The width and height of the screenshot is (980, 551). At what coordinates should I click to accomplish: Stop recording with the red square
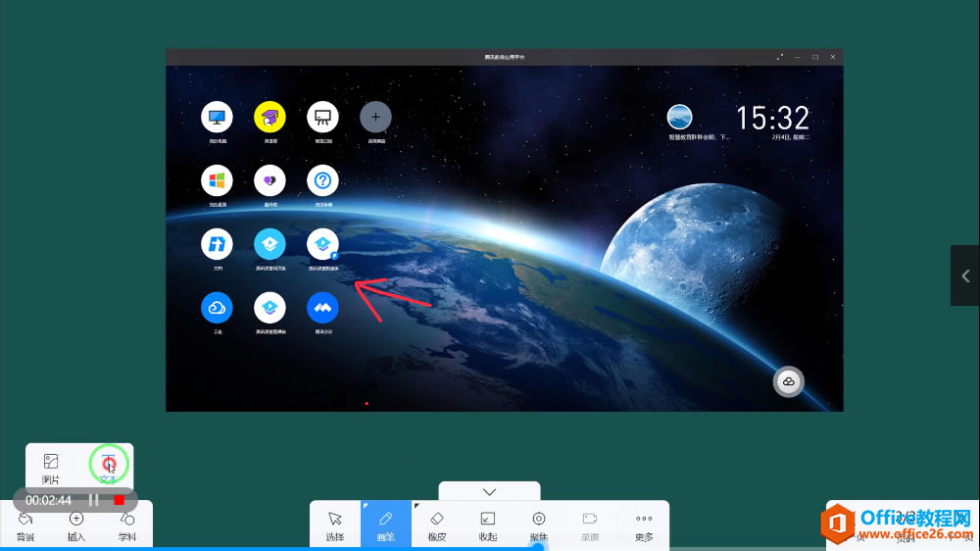coord(120,500)
